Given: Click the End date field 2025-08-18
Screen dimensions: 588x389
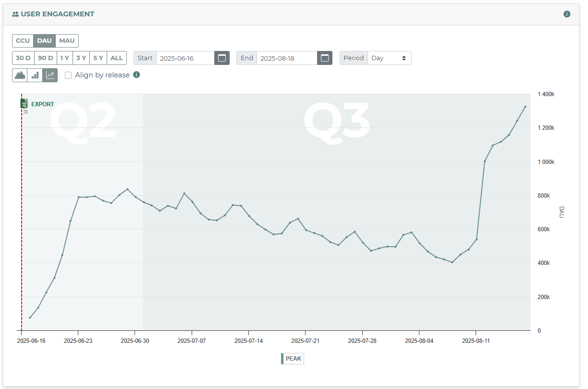Looking at the screenshot, I should click(287, 58).
